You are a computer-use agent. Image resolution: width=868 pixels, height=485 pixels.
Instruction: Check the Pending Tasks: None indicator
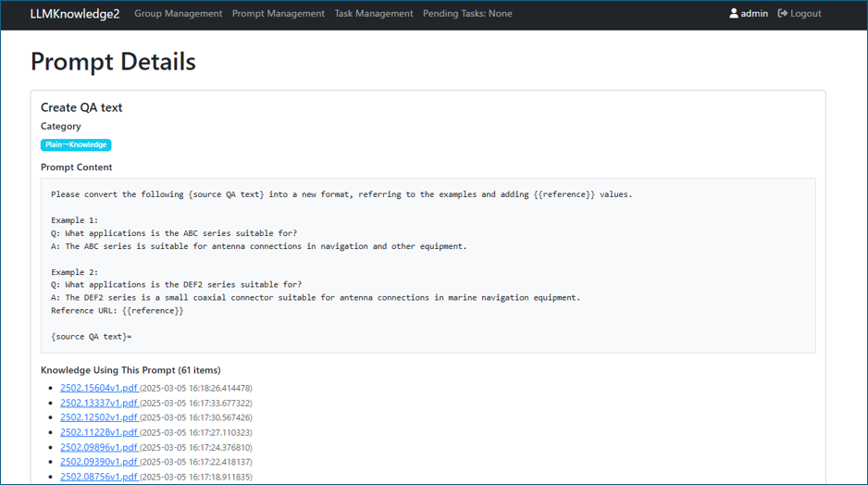pyautogui.click(x=467, y=14)
